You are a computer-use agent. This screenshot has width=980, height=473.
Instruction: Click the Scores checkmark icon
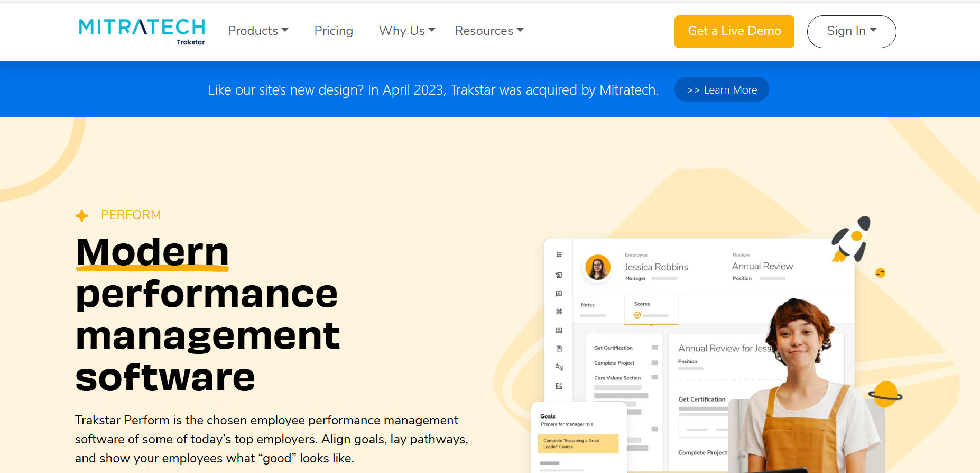(x=637, y=315)
